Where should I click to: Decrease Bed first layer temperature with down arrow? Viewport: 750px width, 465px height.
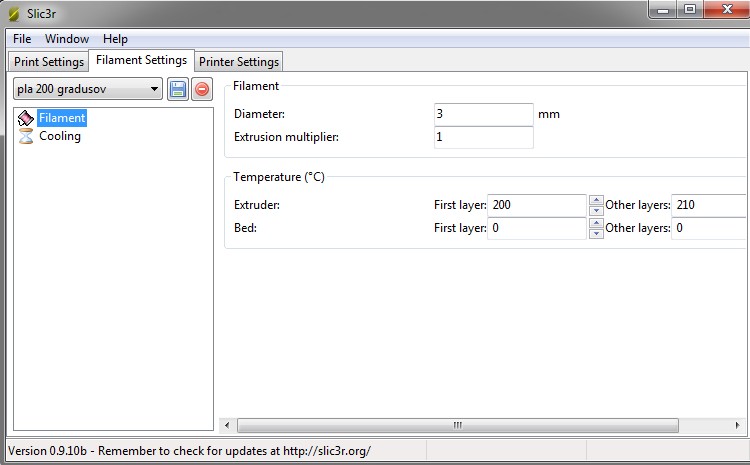pos(596,234)
